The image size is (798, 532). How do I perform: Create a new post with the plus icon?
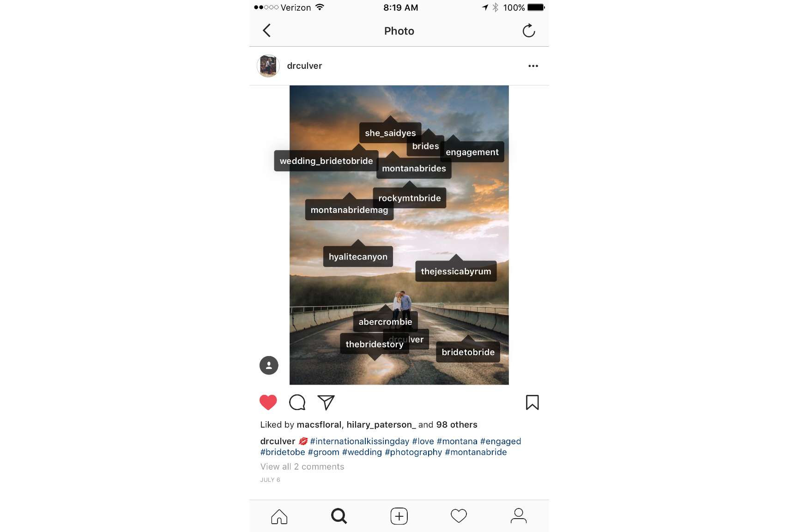coord(399,516)
